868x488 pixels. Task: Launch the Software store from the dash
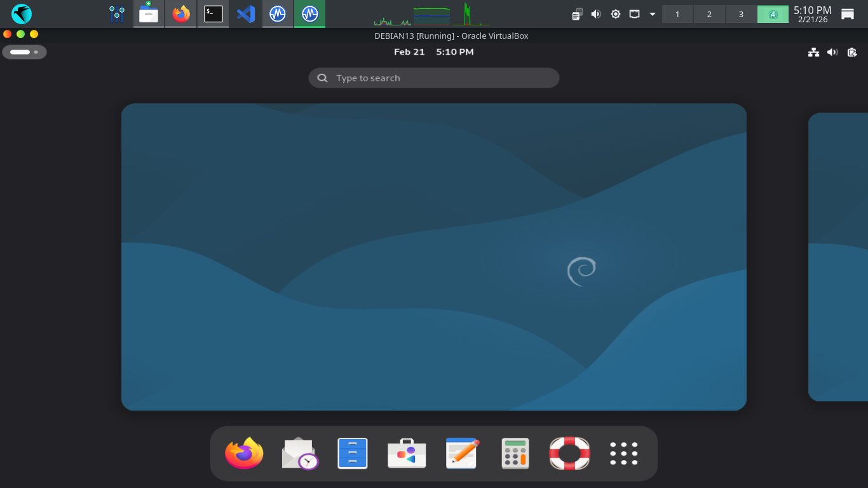click(407, 454)
